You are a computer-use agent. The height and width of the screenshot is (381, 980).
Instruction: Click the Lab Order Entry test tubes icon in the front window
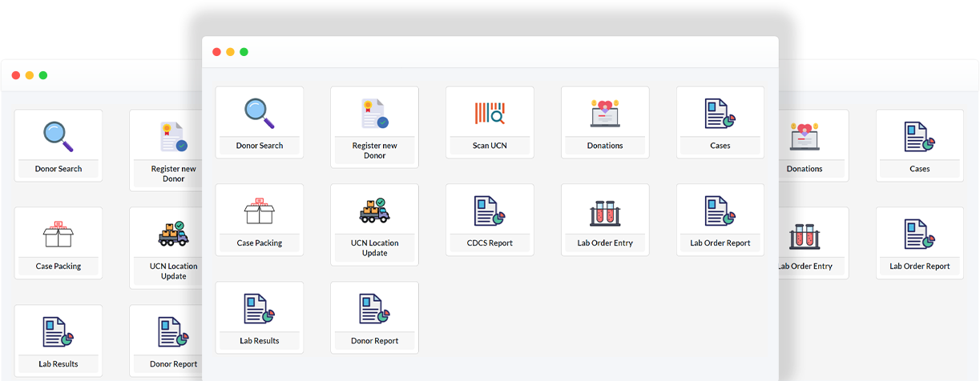pos(605,211)
